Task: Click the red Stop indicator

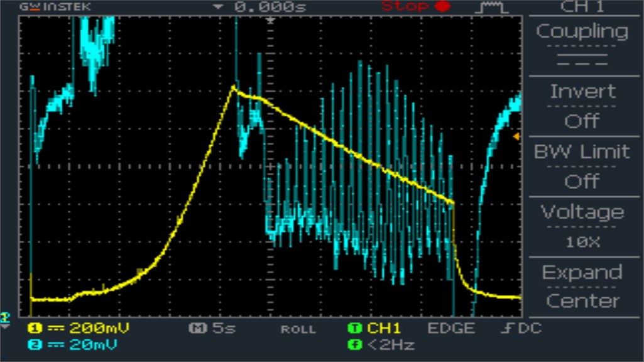Action: 416,6
